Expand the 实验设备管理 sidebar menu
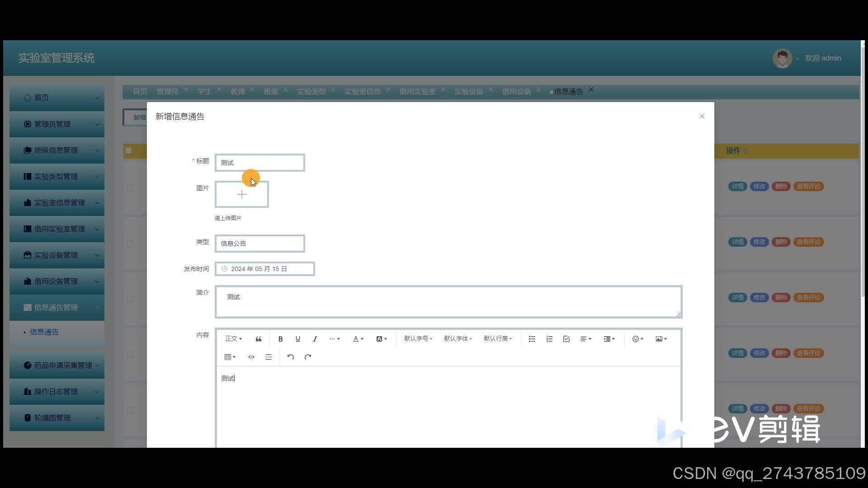The width and height of the screenshot is (868, 488). pyautogui.click(x=57, y=255)
